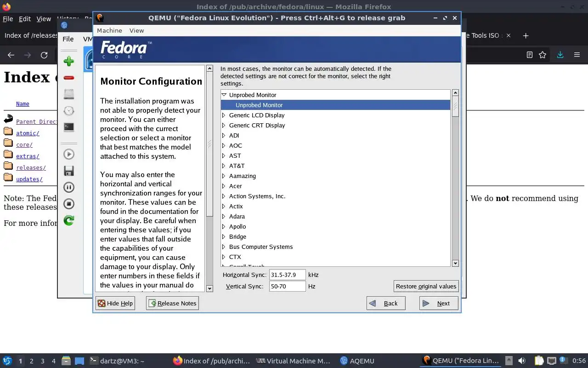588x368 pixels.
Task: Toggle Firefox reader view icon
Action: [x=530, y=55]
